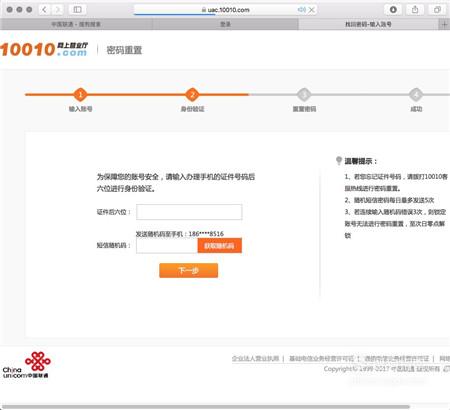
Task: Click the 下一步 next step button
Action: pos(189,270)
